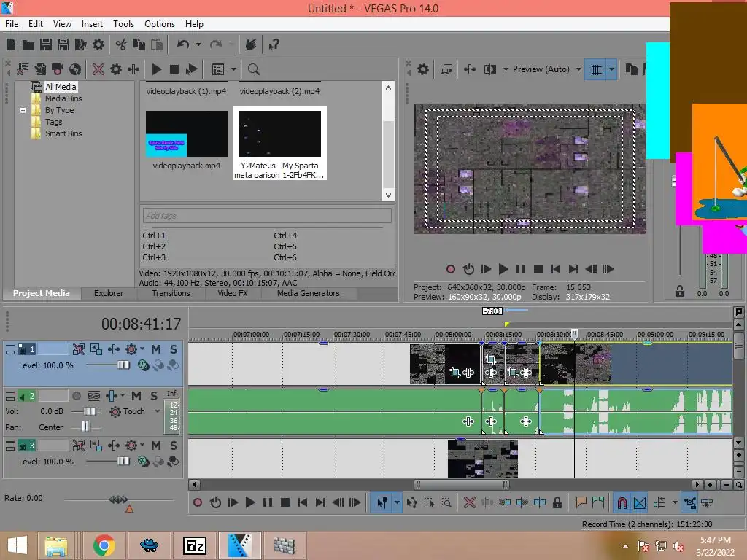Mute video track 3
The width and height of the screenshot is (747, 560).
[x=156, y=446]
